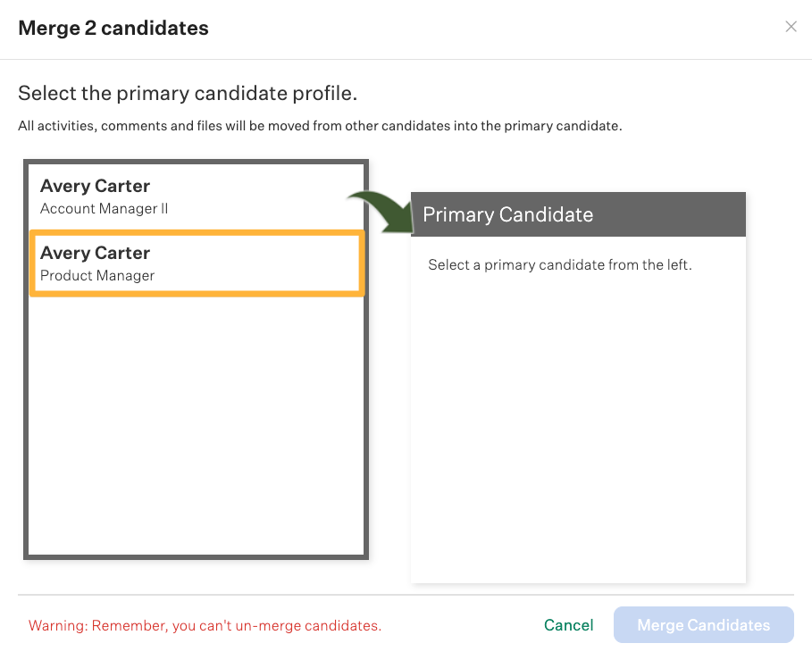Screen dimensions: 812x660
Task: Dismiss the merge dialog via Cancel
Action: pos(568,625)
